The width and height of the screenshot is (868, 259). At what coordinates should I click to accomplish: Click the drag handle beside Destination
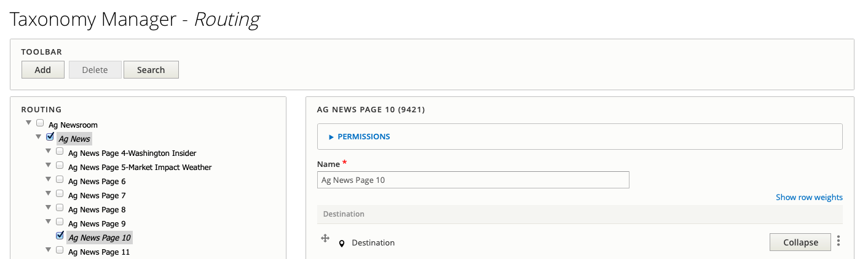click(326, 238)
